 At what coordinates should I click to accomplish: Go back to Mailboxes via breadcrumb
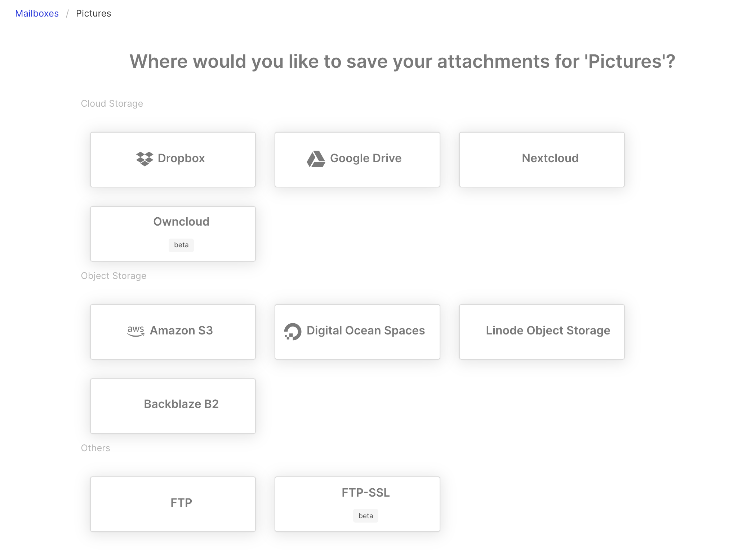click(37, 13)
